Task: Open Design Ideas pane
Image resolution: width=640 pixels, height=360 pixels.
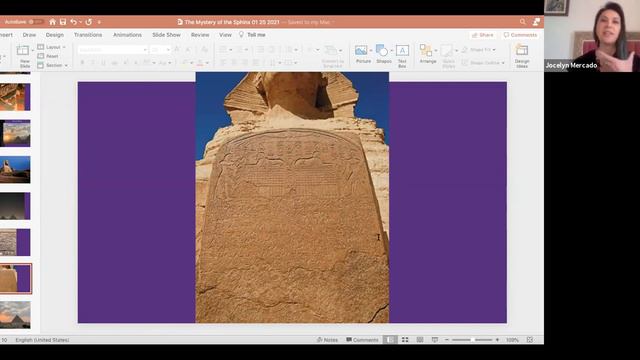Action: (522, 56)
